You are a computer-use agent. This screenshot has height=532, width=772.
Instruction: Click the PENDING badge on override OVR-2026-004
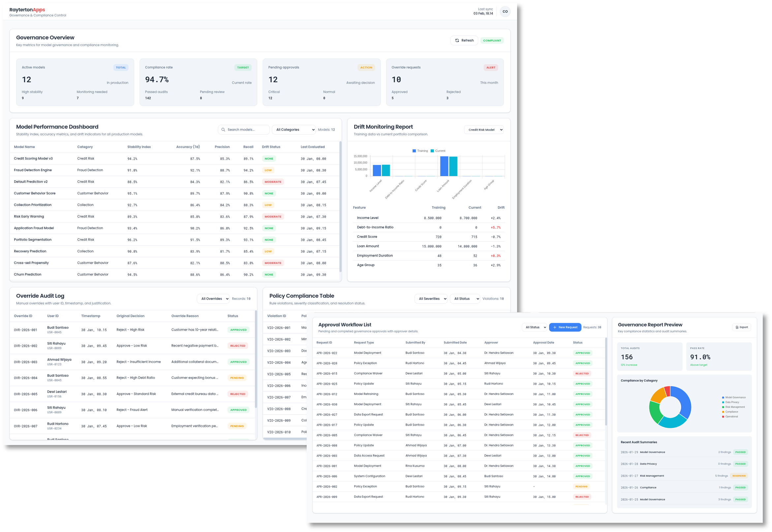[x=237, y=378]
